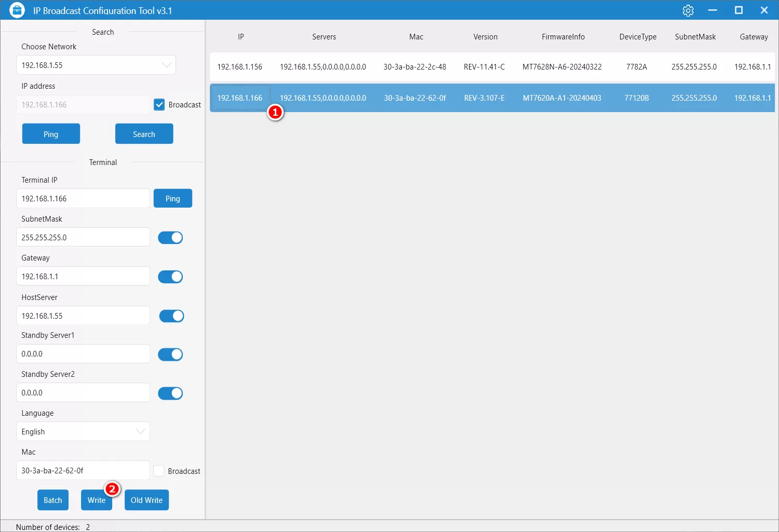Maximize the configuration tool window
The height and width of the screenshot is (532, 779).
pyautogui.click(x=738, y=10)
